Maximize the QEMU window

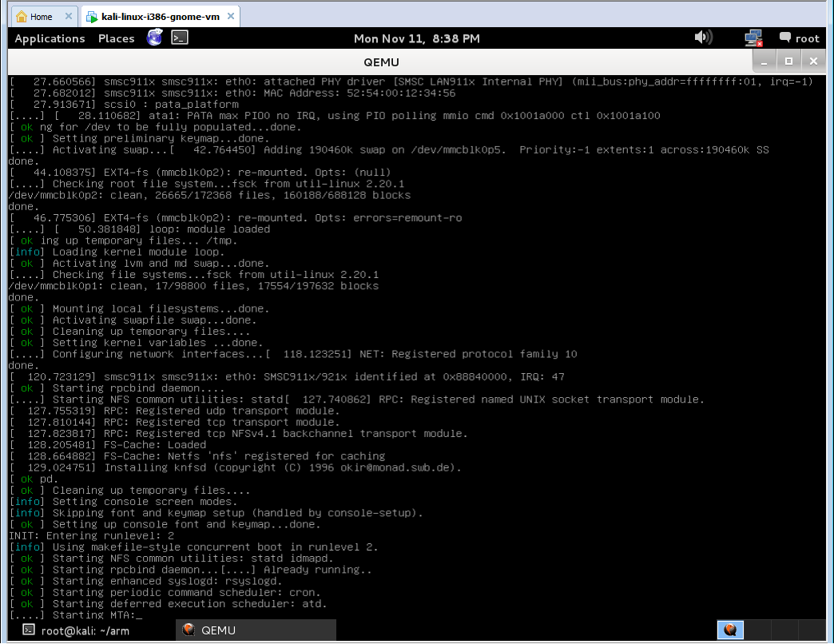(788, 62)
